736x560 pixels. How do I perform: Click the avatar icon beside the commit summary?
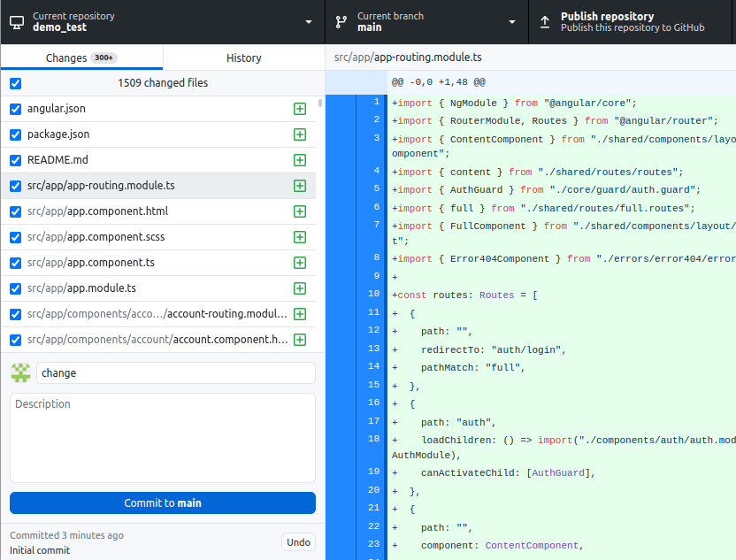coord(20,372)
